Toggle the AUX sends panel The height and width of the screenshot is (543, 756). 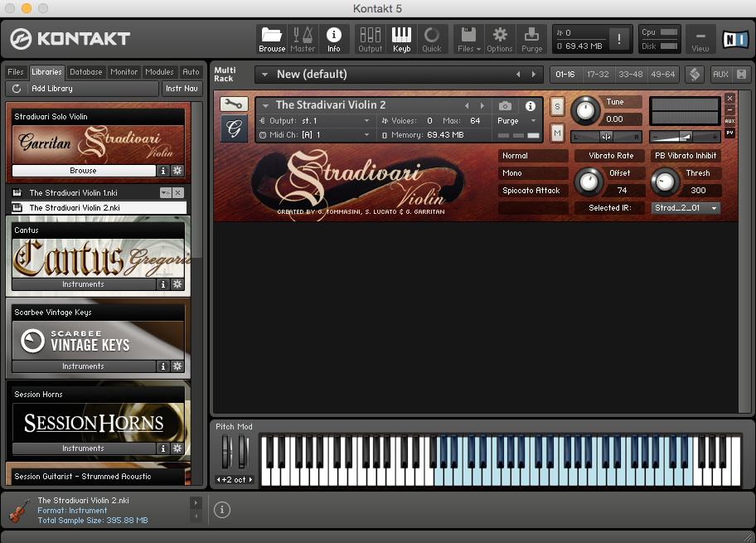pos(721,75)
